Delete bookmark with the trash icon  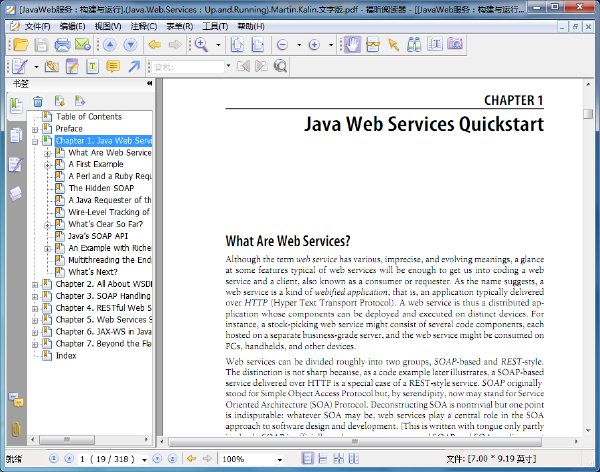(38, 101)
